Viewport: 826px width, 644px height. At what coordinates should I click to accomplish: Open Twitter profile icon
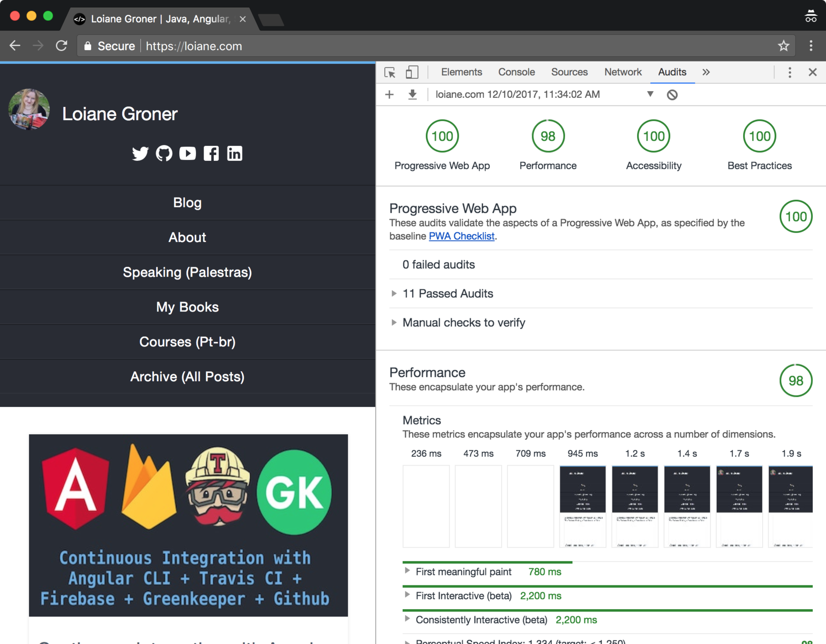(140, 154)
